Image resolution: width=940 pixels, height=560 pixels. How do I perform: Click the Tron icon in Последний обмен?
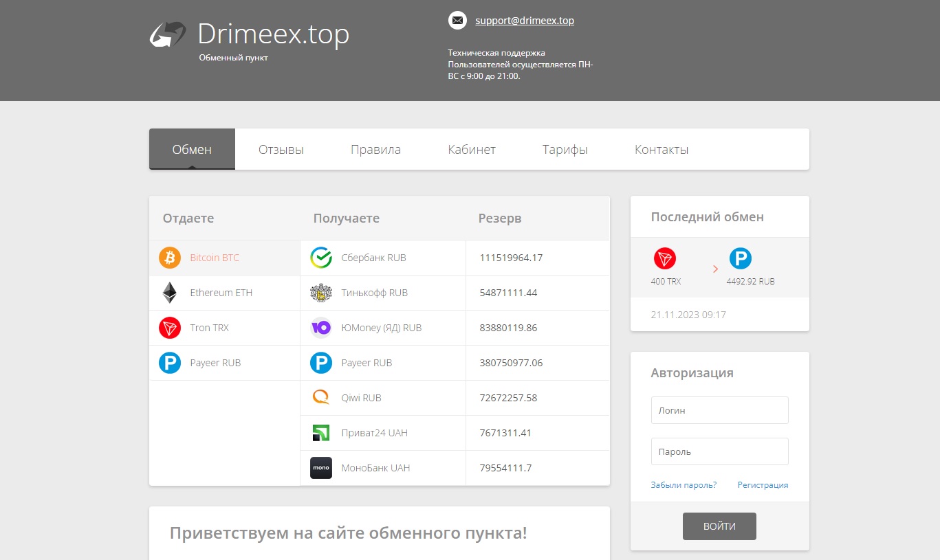(x=665, y=259)
